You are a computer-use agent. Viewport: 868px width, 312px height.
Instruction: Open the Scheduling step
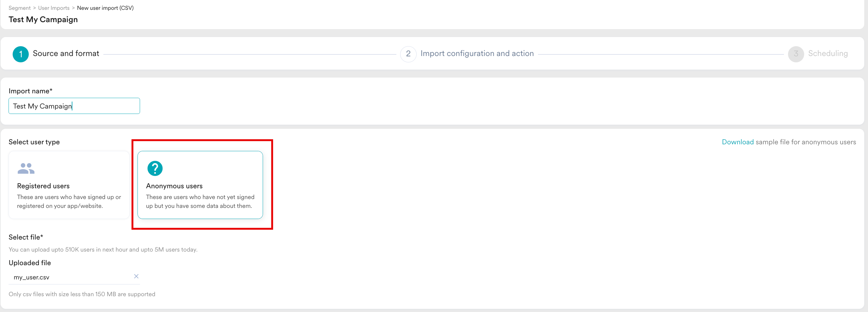pos(828,53)
